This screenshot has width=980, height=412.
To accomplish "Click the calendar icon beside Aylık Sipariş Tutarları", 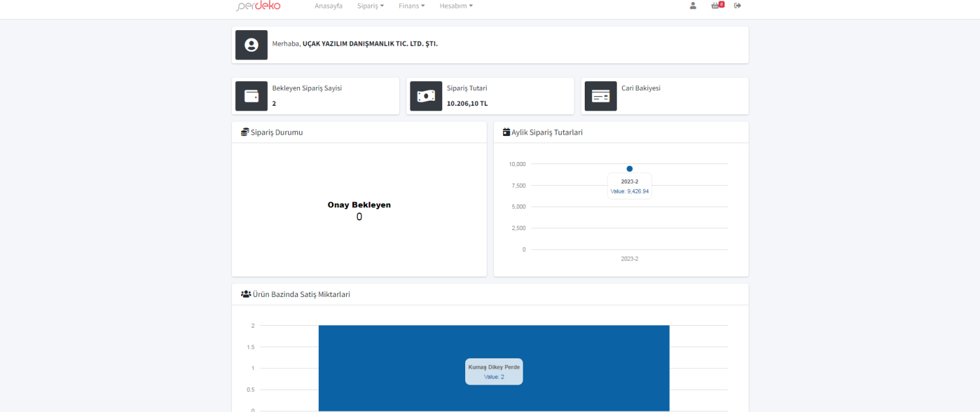I will 506,132.
